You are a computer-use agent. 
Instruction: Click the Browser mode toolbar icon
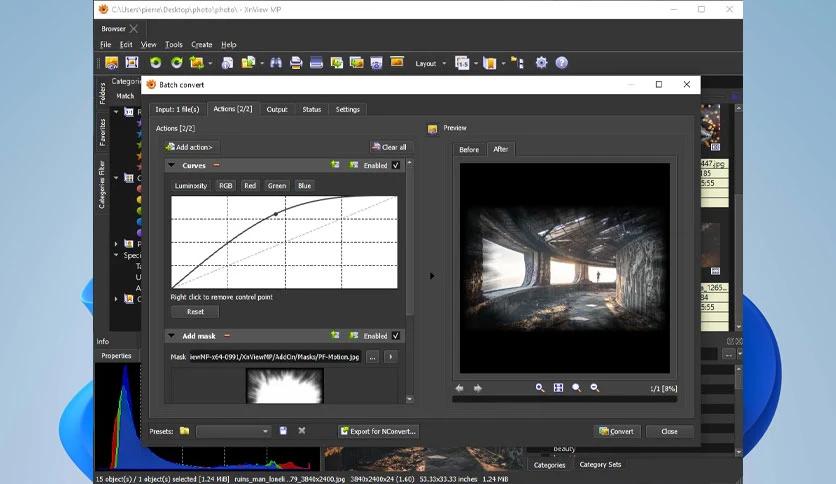pos(111,63)
